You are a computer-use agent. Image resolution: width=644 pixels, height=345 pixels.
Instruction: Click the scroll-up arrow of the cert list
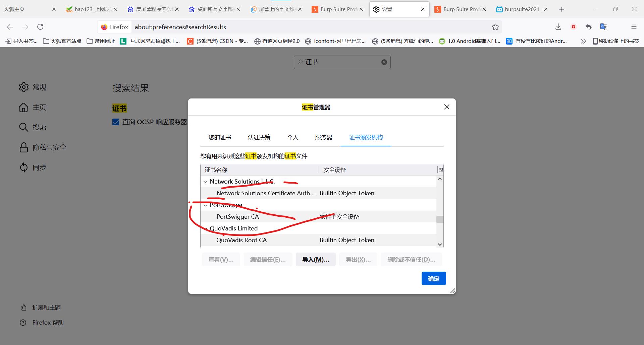440,179
